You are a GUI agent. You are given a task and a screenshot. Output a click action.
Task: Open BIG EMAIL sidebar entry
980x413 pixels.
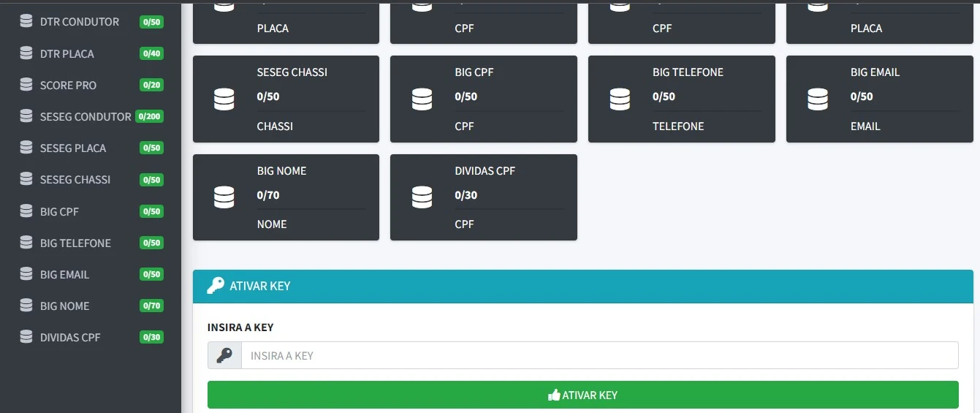pos(64,274)
